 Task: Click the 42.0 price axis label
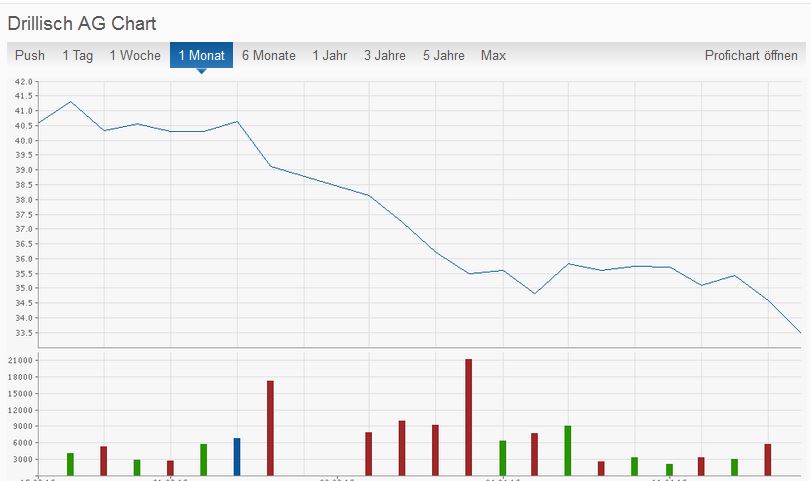(24, 82)
